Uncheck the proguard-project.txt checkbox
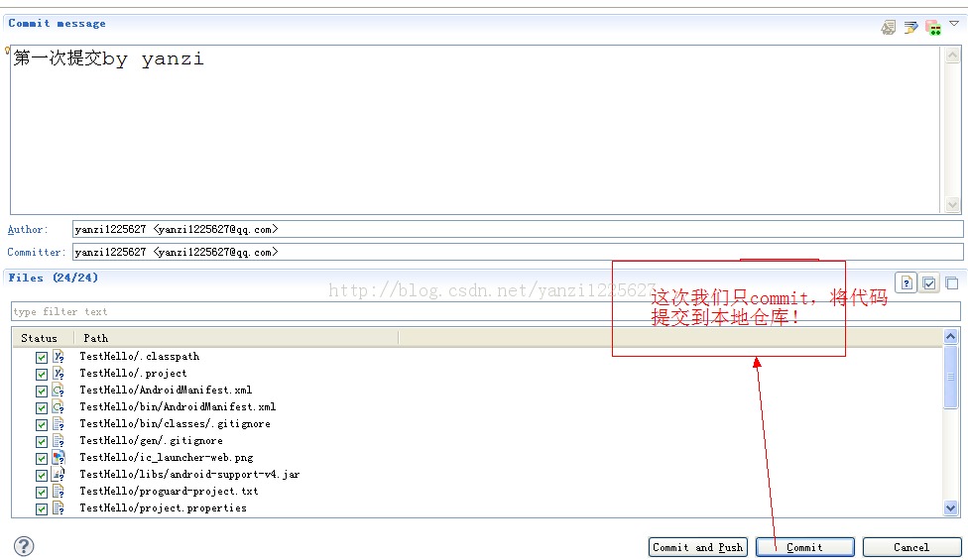 coord(42,493)
